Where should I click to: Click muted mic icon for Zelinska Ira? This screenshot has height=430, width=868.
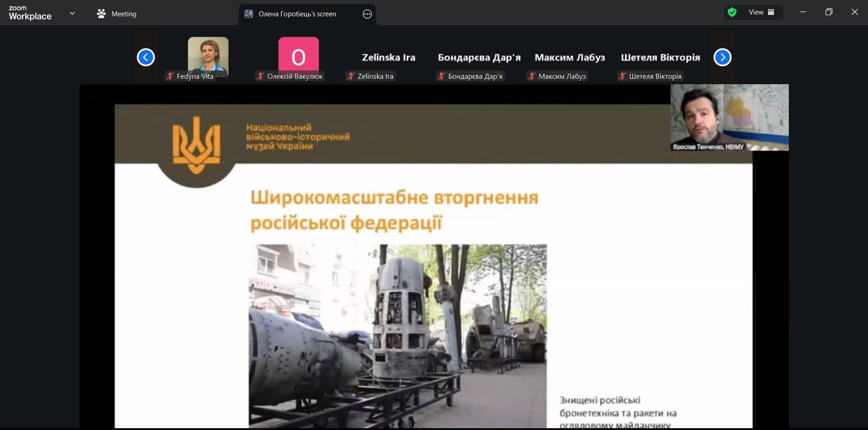(x=351, y=76)
